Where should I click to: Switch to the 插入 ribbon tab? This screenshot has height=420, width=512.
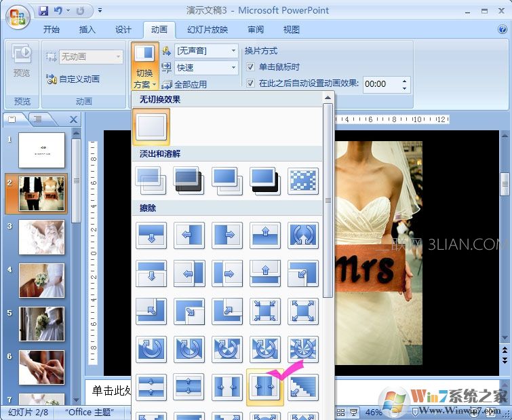coord(87,30)
